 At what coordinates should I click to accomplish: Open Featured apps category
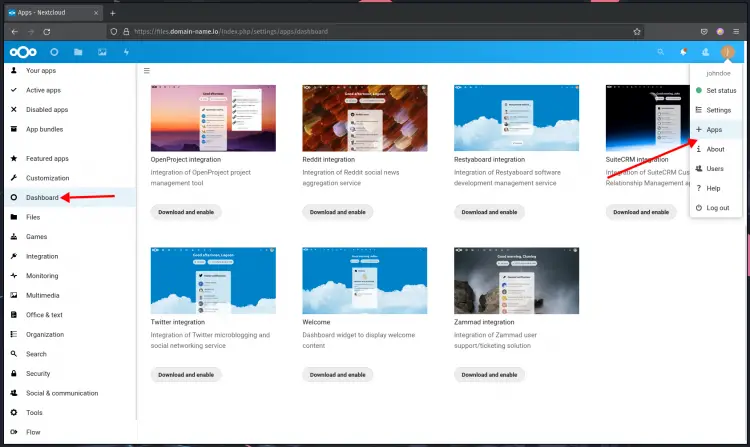pyautogui.click(x=70, y=158)
